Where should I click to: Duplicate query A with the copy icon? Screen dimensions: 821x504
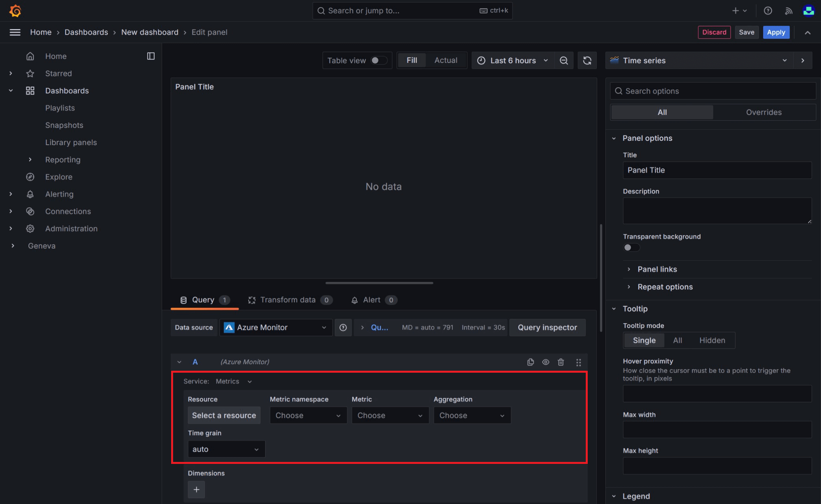530,362
